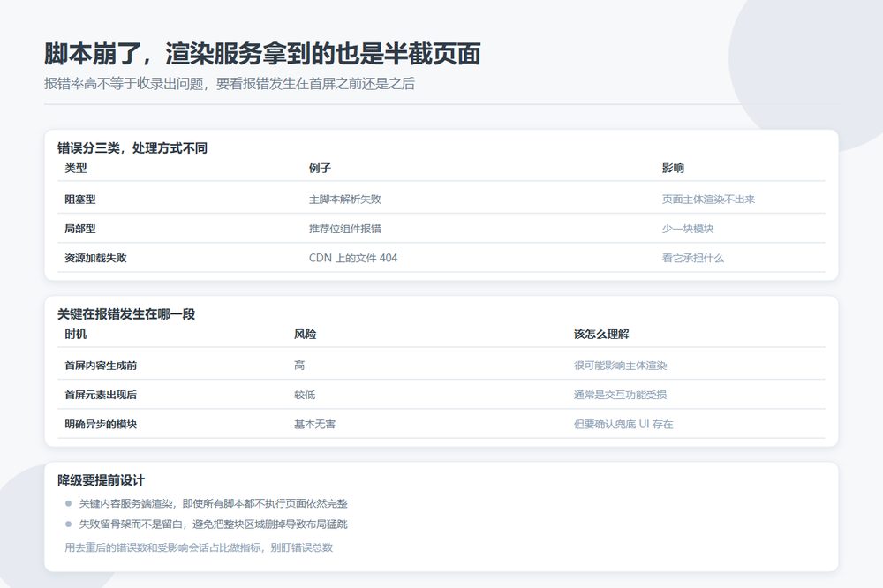Viewport: 883px width, 588px height.
Task: Click the 类型 column header
Action: pyautogui.click(x=76, y=169)
